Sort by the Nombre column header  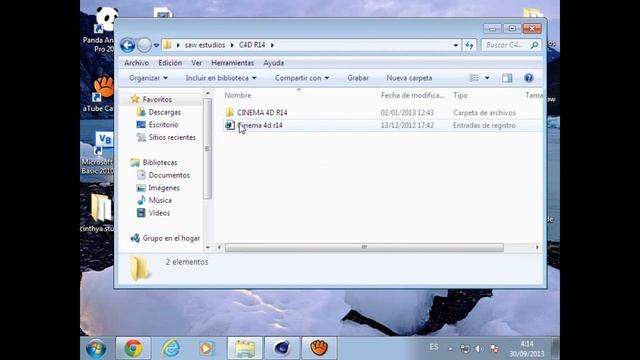click(x=238, y=95)
